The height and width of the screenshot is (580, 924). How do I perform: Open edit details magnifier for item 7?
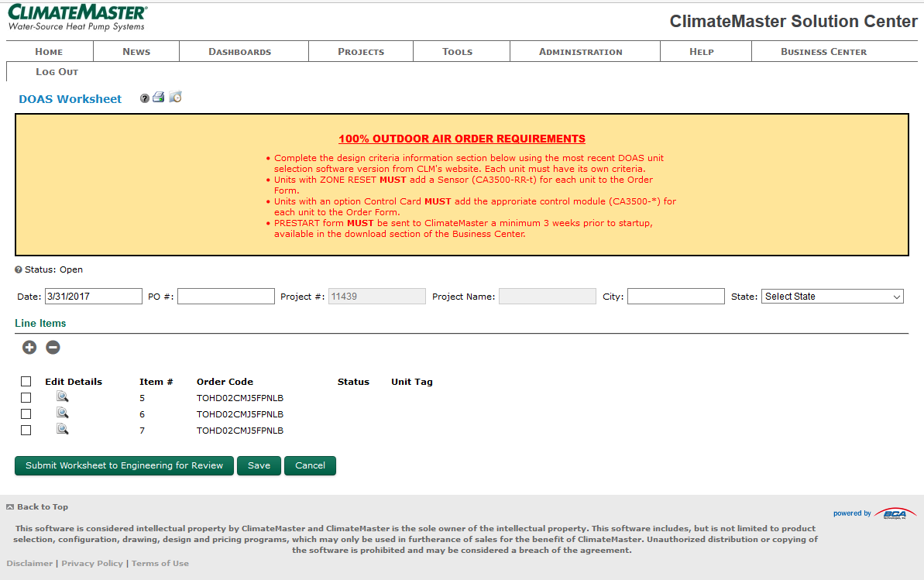[x=63, y=430]
